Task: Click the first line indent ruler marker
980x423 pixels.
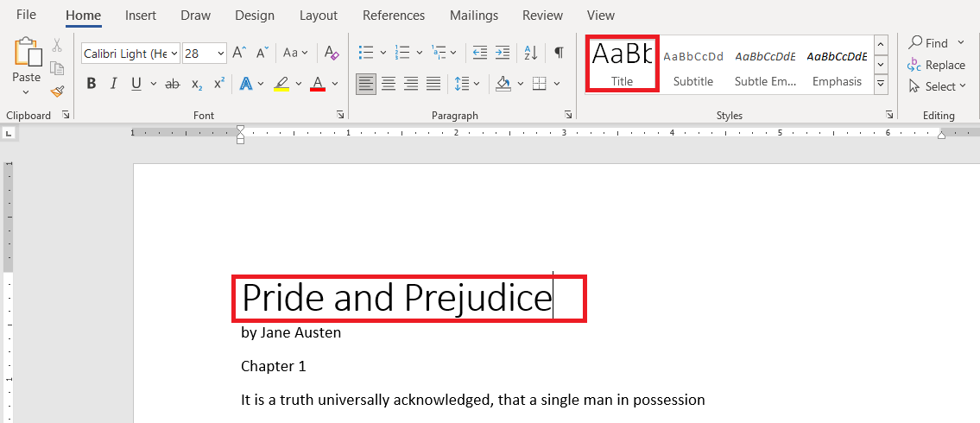Action: (240, 129)
